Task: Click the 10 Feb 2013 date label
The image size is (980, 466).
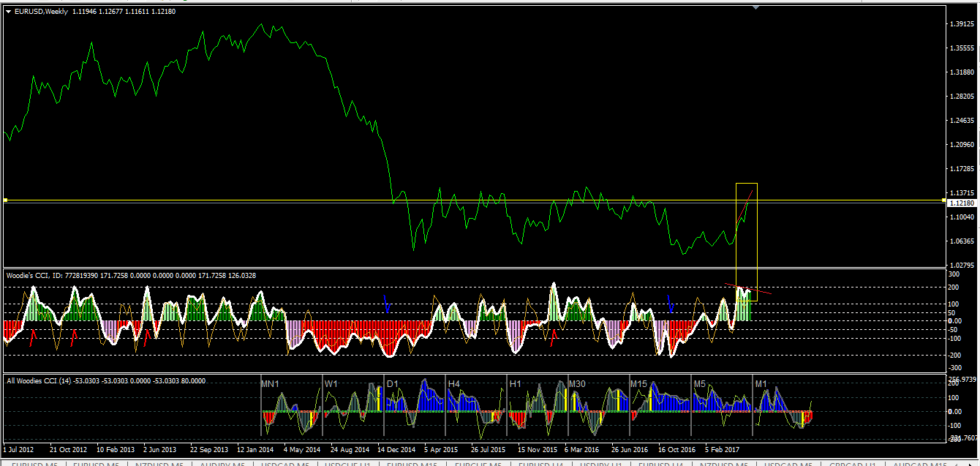Action: point(116,449)
